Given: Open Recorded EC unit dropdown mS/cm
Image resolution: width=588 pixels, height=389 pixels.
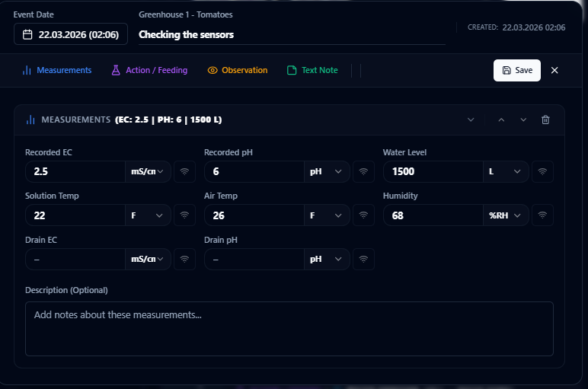Looking at the screenshot, I should tap(148, 171).
